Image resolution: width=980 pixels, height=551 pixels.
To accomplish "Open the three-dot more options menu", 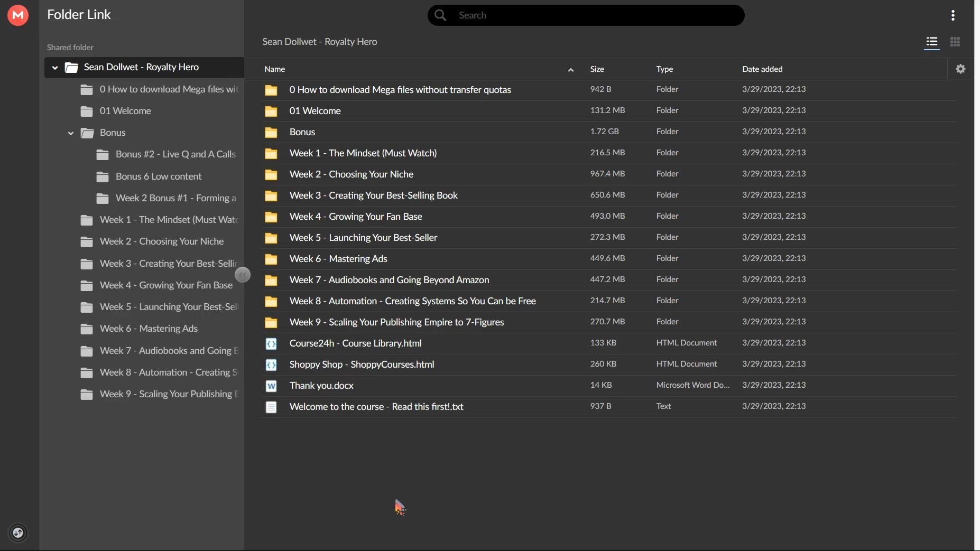I will tap(953, 15).
